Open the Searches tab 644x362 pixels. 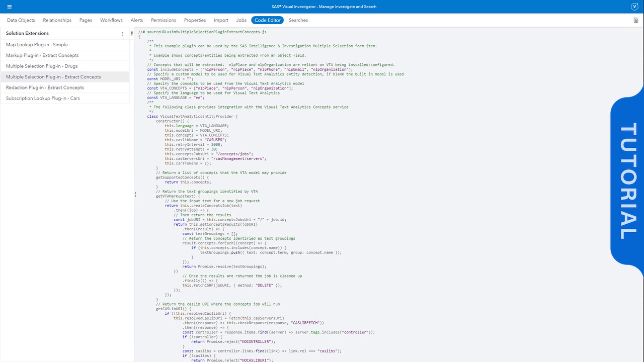pyautogui.click(x=298, y=20)
